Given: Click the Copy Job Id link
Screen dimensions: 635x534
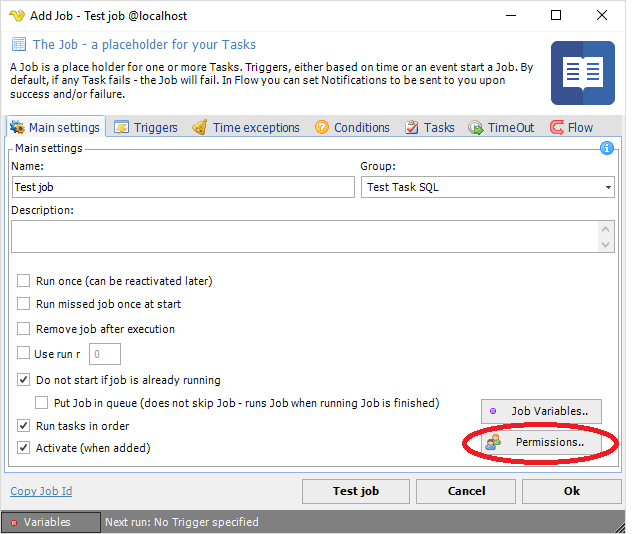Looking at the screenshot, I should pyautogui.click(x=41, y=491).
